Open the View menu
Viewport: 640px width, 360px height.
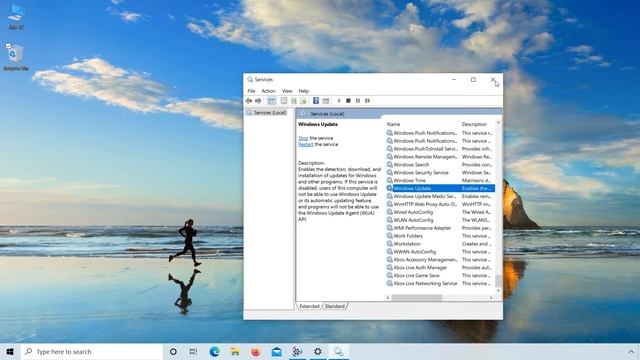tap(287, 91)
